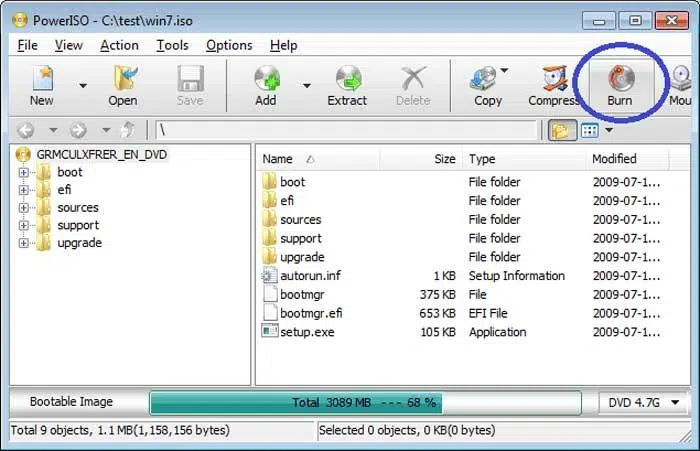This screenshot has height=451, width=700.
Task: Open the File menu
Action: (27, 45)
